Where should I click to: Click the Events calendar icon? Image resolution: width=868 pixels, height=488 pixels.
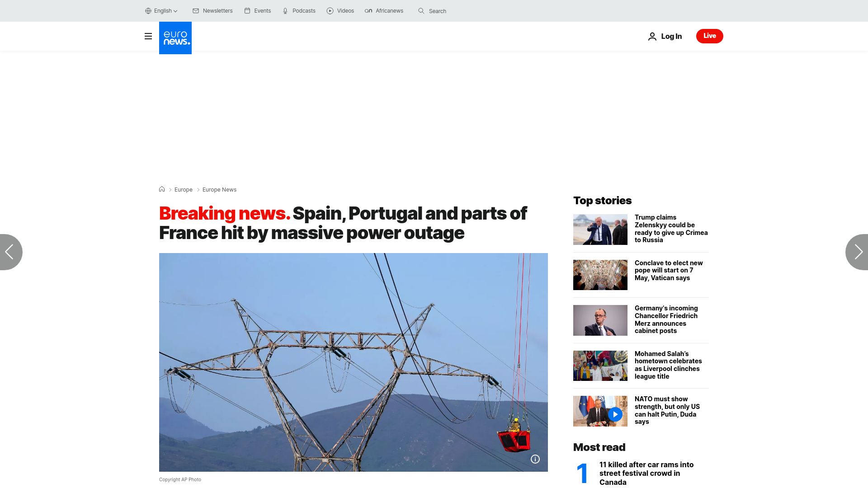point(247,11)
